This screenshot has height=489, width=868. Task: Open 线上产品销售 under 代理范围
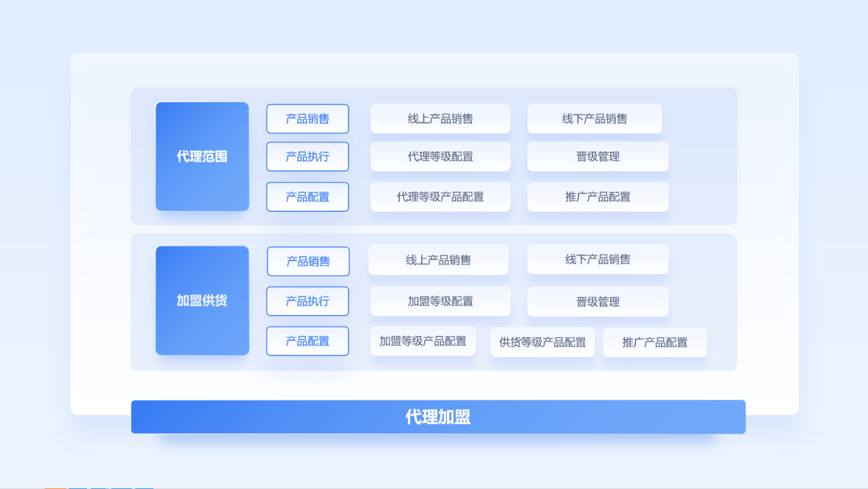point(440,118)
